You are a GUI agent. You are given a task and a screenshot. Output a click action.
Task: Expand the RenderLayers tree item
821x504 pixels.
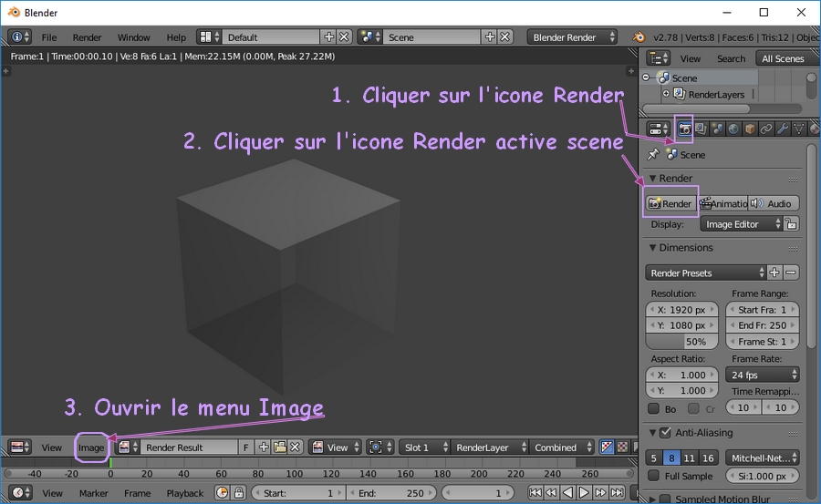click(x=666, y=94)
